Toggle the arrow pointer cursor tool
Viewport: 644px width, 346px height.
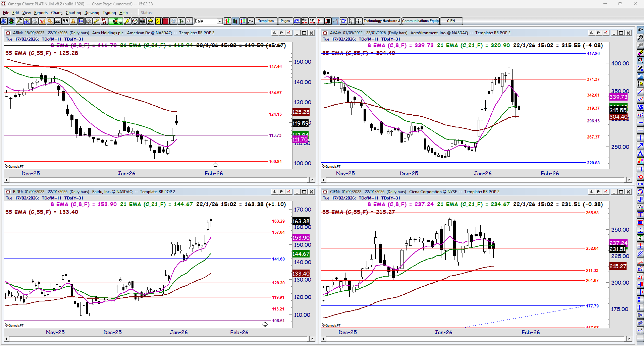[351, 21]
